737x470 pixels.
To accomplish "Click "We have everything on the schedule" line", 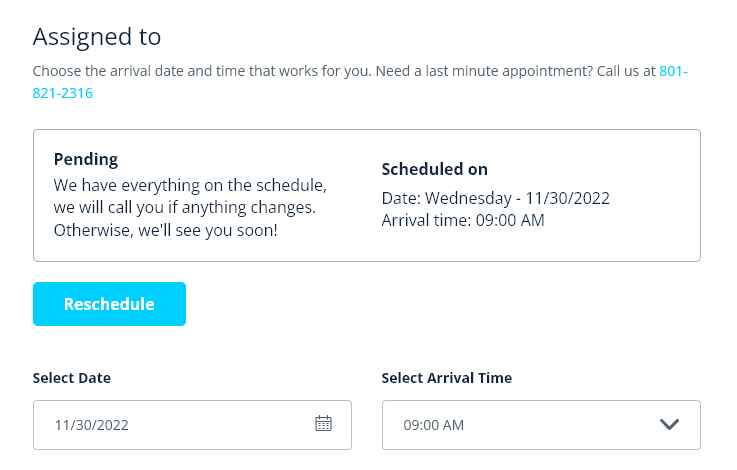I will [x=190, y=186].
